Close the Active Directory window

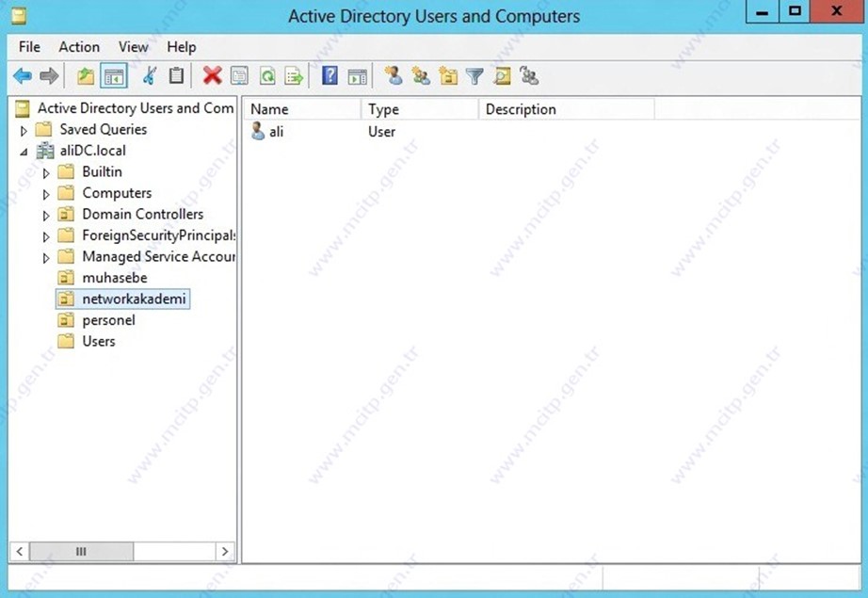pos(836,11)
